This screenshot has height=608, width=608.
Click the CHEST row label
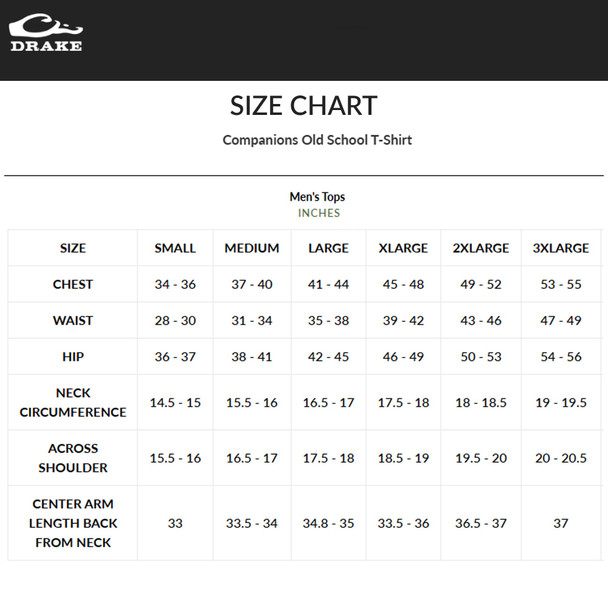[73, 285]
